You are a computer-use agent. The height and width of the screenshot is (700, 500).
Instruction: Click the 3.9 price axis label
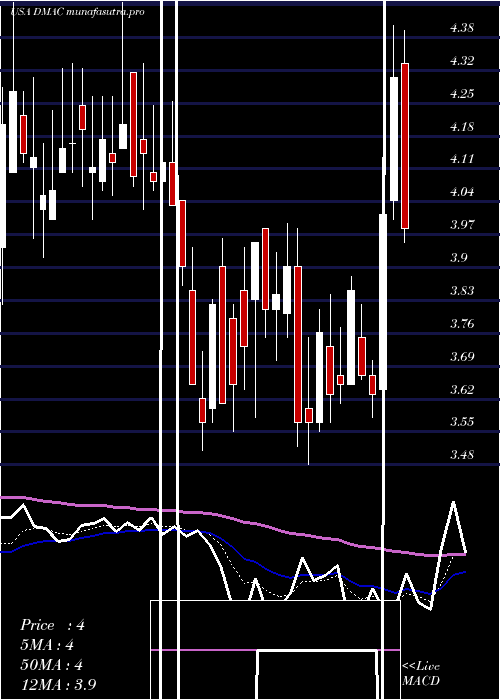pyautogui.click(x=459, y=258)
